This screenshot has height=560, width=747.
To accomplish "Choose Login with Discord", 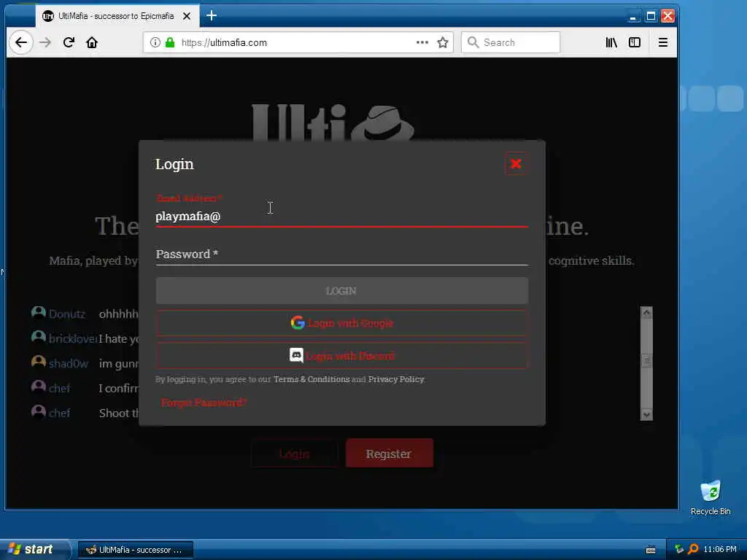I will click(x=341, y=356).
